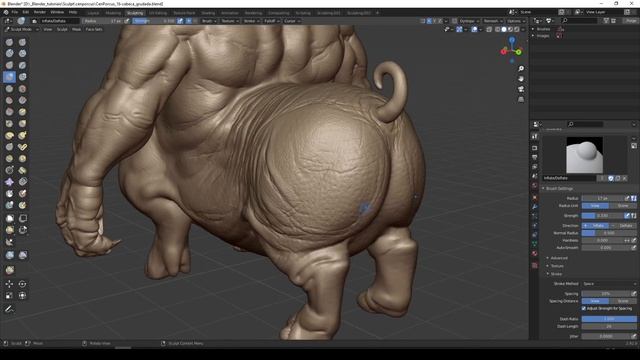Select the Clay Strips brush tool
Viewport: 640px width, 360px height.
tap(22, 53)
